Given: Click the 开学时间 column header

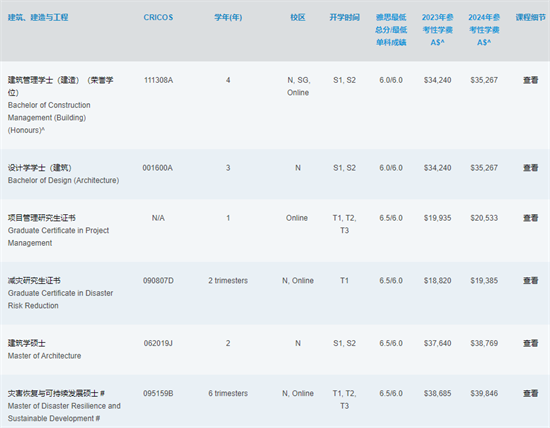Looking at the screenshot, I should (344, 17).
